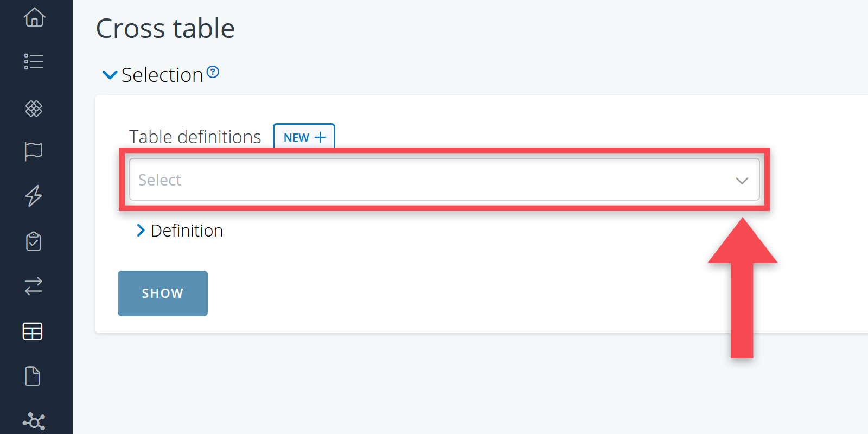This screenshot has width=868, height=434.
Task: Click the Definition label text
Action: pos(187,231)
